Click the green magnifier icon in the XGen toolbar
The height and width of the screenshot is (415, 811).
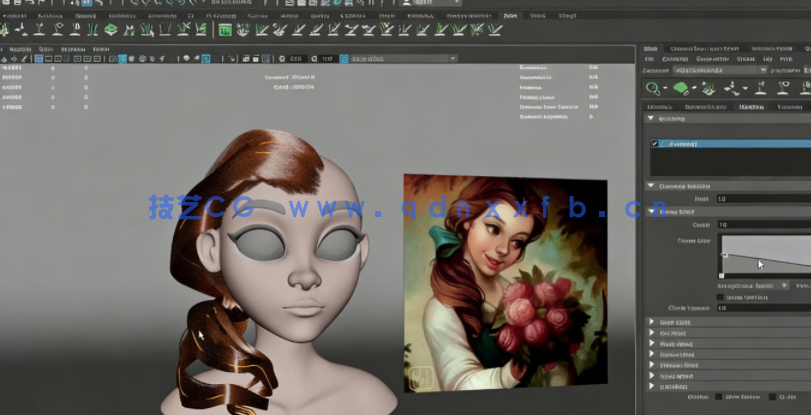[653, 88]
